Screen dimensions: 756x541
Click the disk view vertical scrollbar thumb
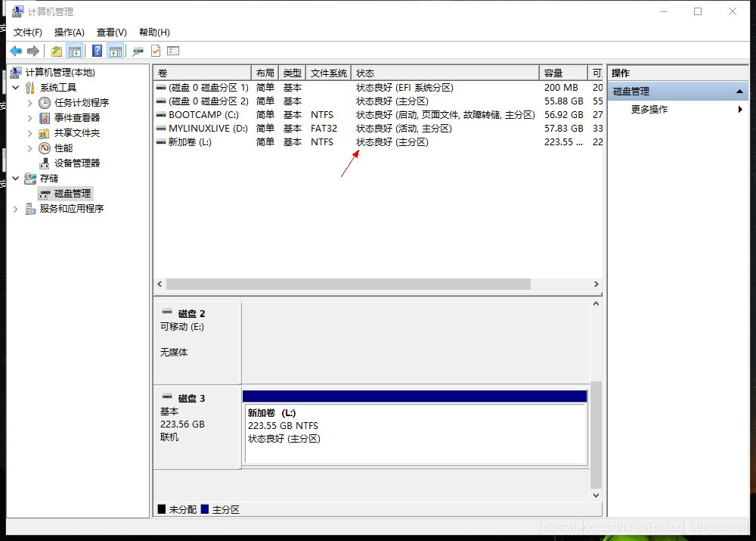596,435
